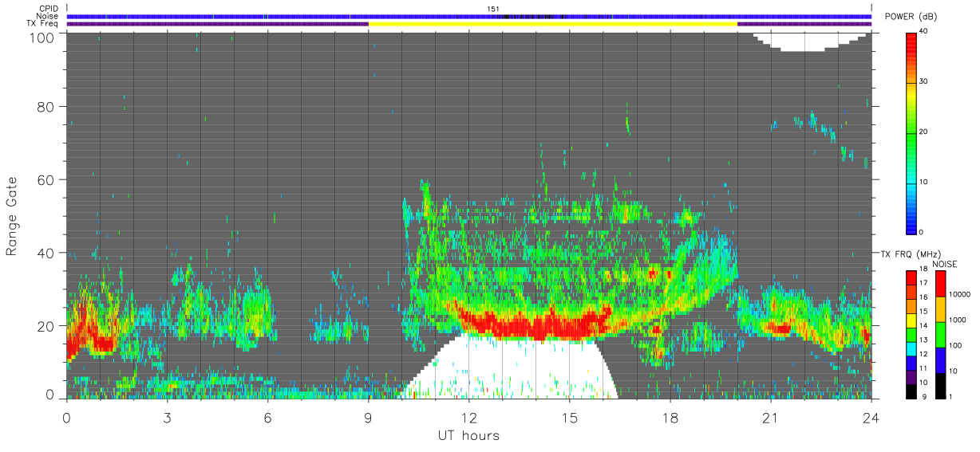Click the Range Gate tick label '20'
Screen dimensions: 980x452
click(x=47, y=326)
